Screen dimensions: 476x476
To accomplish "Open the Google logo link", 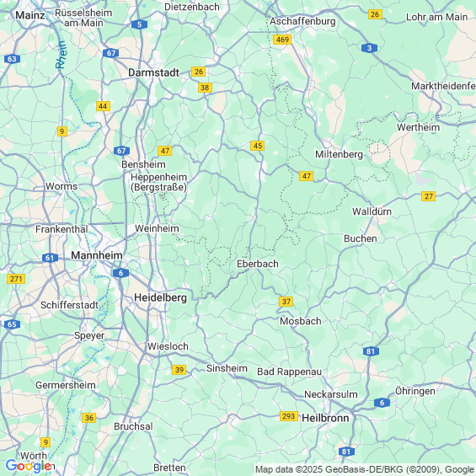I will [29, 466].
